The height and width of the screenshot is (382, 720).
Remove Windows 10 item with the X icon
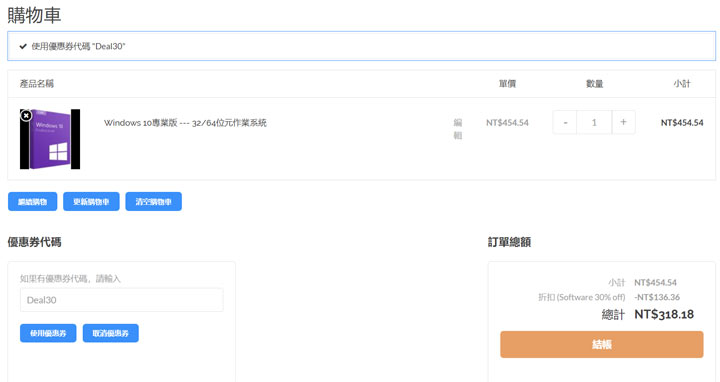pos(26,116)
